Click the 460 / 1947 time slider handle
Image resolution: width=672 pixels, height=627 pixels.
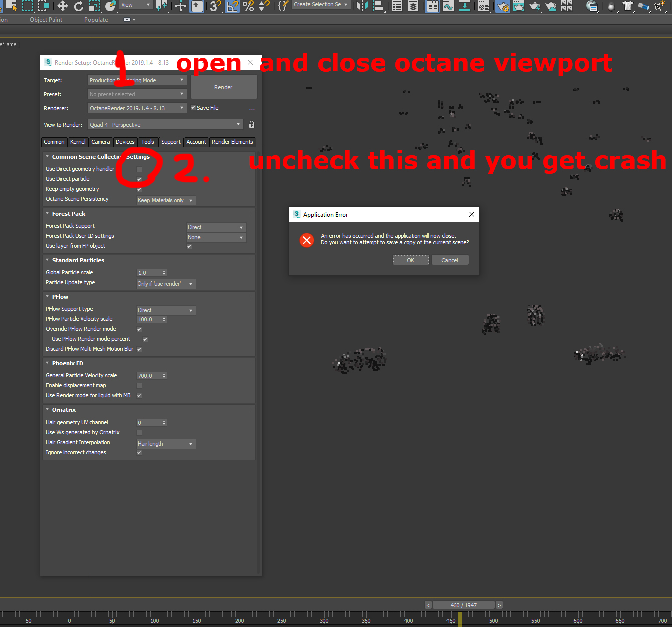coord(464,605)
